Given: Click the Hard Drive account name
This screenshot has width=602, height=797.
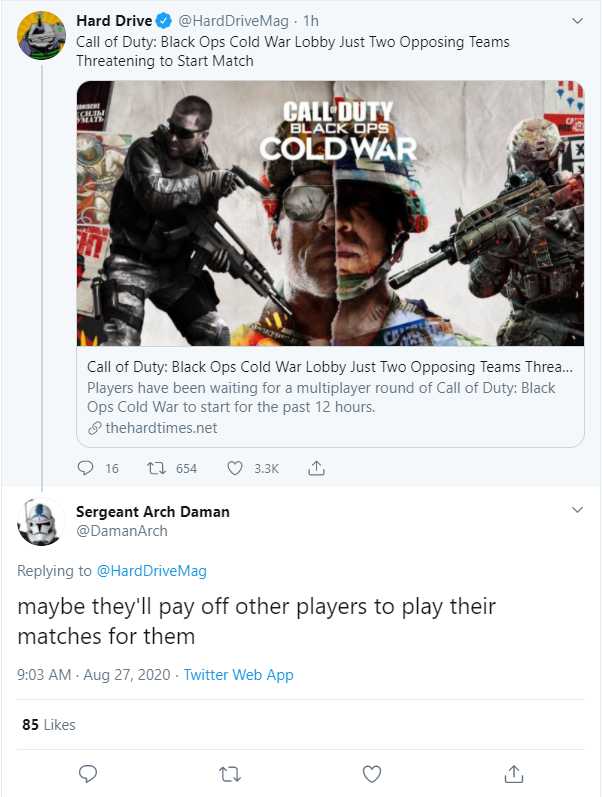Looking at the screenshot, I should tap(112, 21).
